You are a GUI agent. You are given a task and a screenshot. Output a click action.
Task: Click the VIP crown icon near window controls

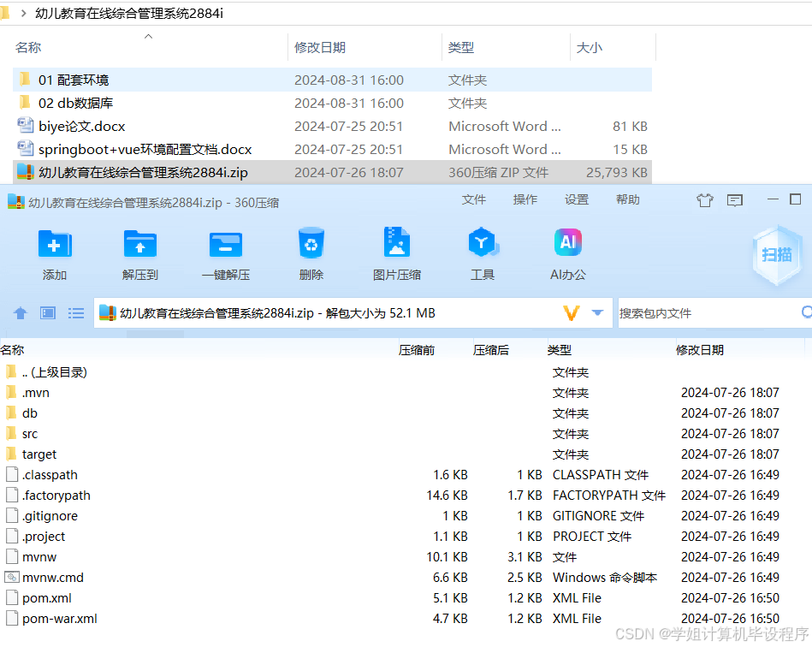pos(704,199)
